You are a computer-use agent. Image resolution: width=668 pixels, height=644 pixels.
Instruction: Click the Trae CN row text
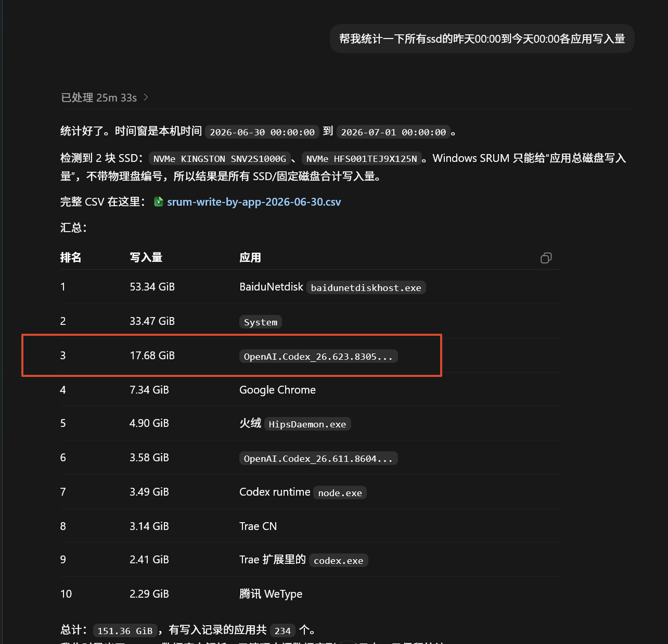pyautogui.click(x=258, y=526)
